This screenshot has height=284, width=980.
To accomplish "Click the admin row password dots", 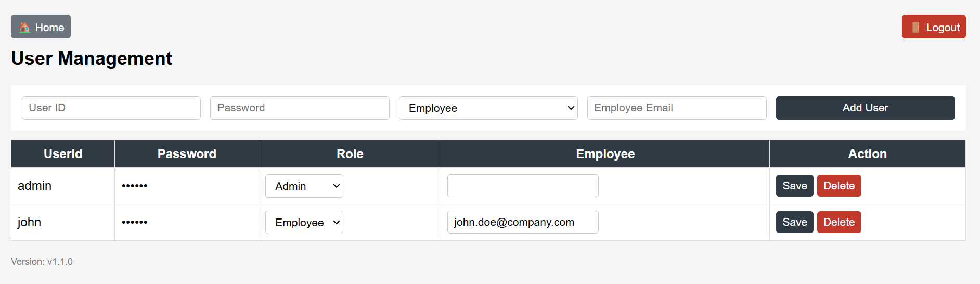I will point(135,186).
